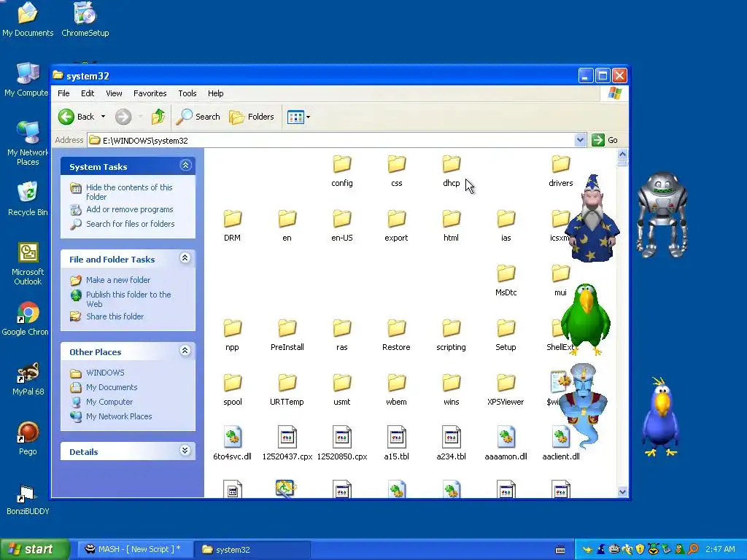Expand the Address bar dropdown
747x560 pixels.
pyautogui.click(x=580, y=140)
